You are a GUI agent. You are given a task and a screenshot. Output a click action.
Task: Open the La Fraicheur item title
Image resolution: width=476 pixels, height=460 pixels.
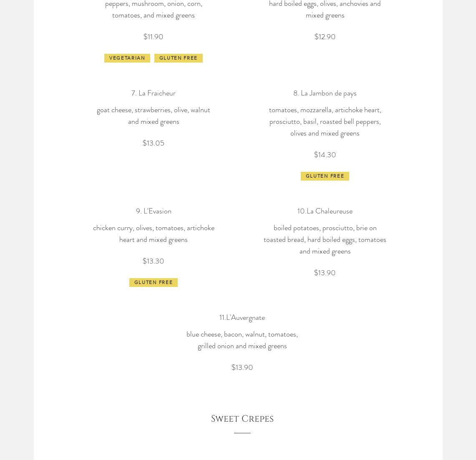click(x=153, y=93)
